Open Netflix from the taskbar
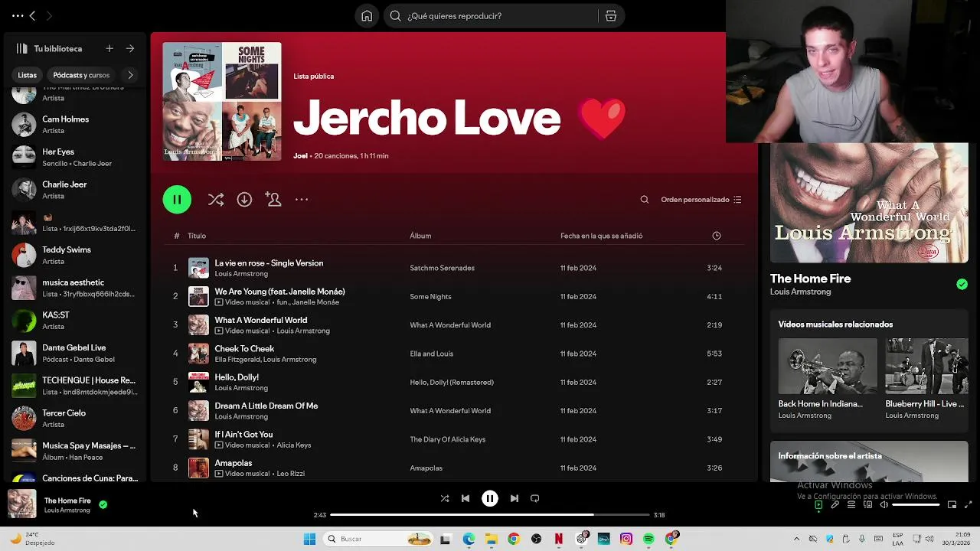 (559, 540)
